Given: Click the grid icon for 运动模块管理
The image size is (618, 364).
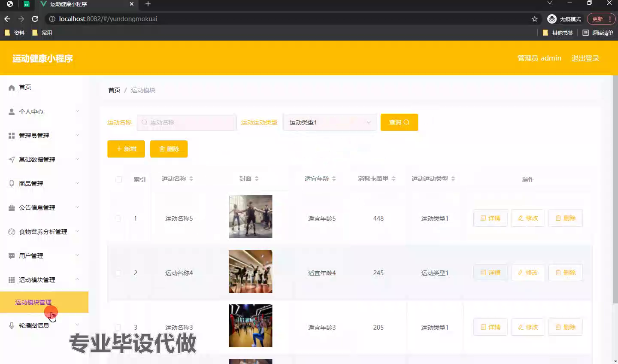Looking at the screenshot, I should click(12, 280).
